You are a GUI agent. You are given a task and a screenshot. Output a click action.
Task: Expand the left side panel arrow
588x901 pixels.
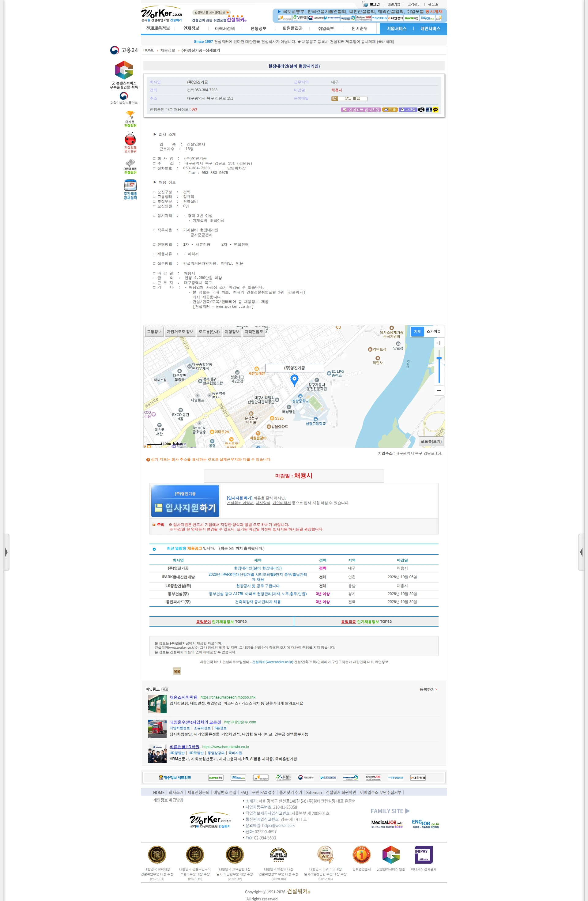coord(6,552)
